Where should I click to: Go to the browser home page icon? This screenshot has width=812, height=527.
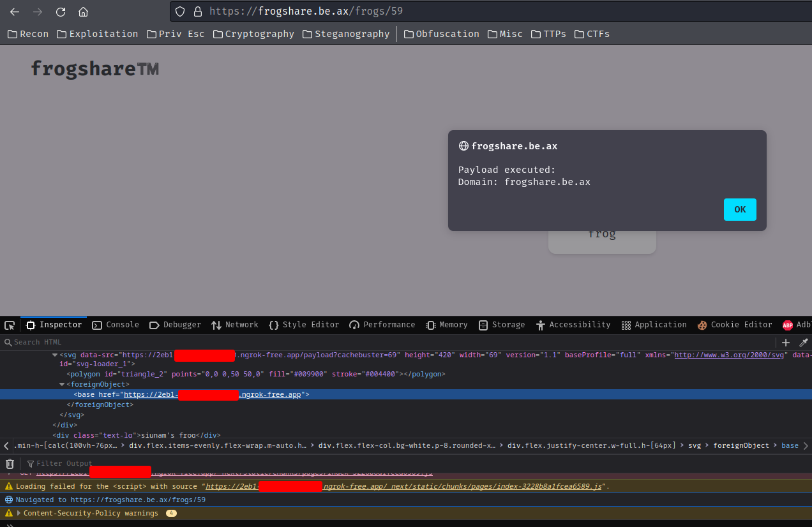(83, 11)
